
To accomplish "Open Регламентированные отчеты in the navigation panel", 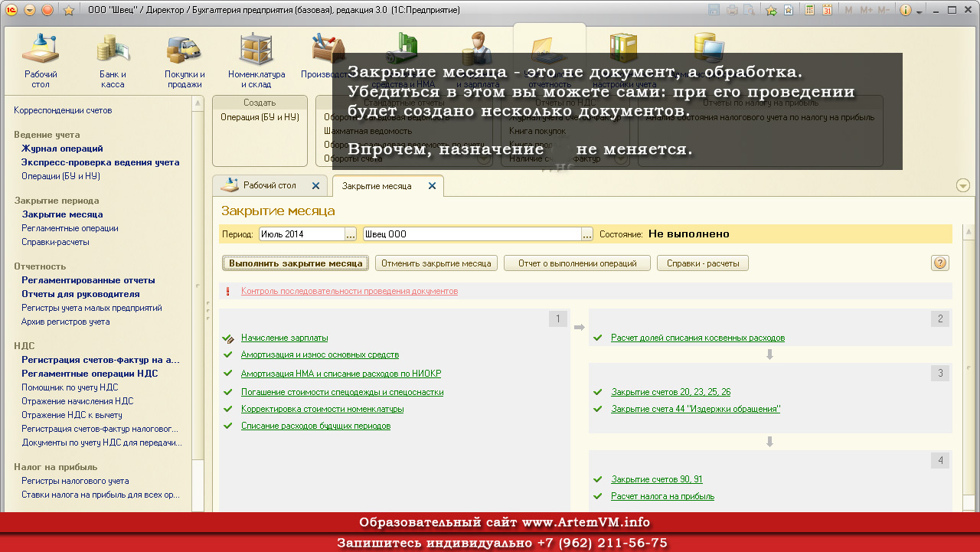I will click(88, 280).
